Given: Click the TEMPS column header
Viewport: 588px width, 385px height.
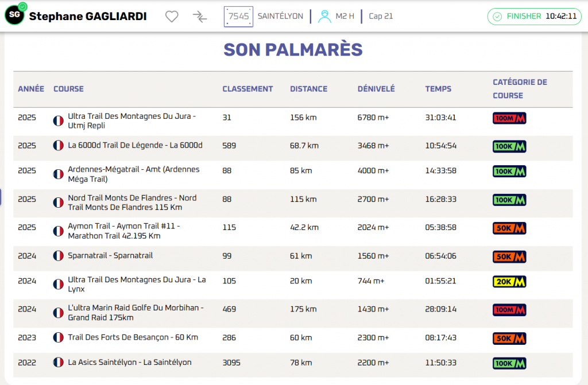Looking at the screenshot, I should (x=438, y=89).
